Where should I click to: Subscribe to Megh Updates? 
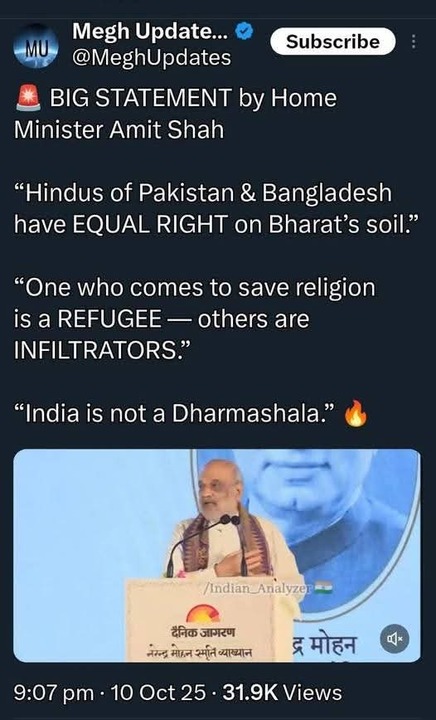(333, 42)
